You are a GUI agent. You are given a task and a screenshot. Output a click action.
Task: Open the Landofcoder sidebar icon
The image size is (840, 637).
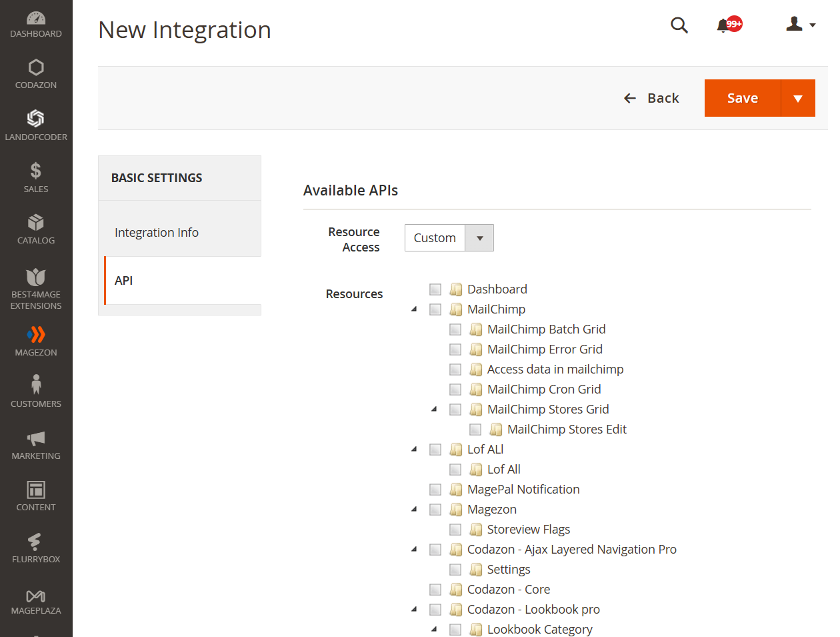36,119
